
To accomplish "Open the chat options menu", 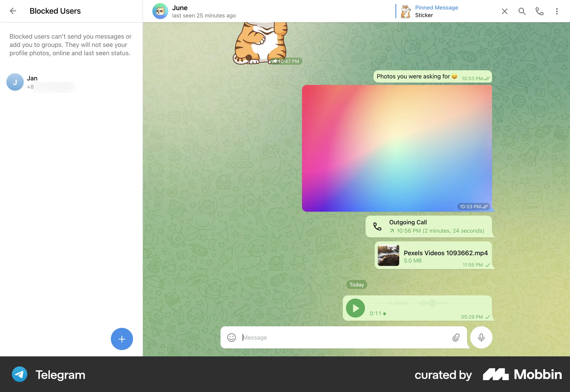I will click(557, 11).
